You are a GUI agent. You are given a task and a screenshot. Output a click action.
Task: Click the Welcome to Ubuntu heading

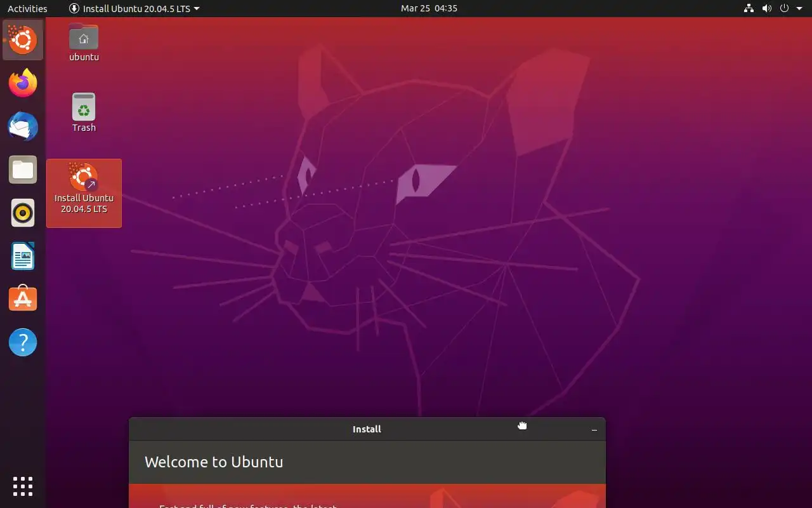coord(214,462)
